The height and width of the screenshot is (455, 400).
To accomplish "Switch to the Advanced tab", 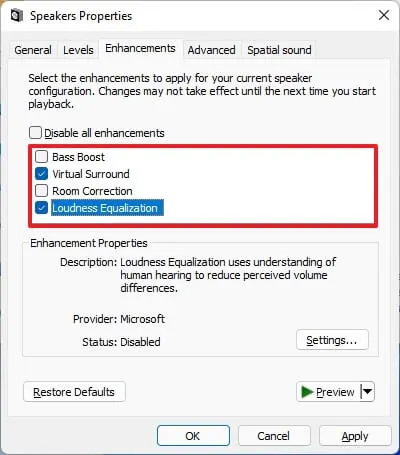I will (x=211, y=50).
